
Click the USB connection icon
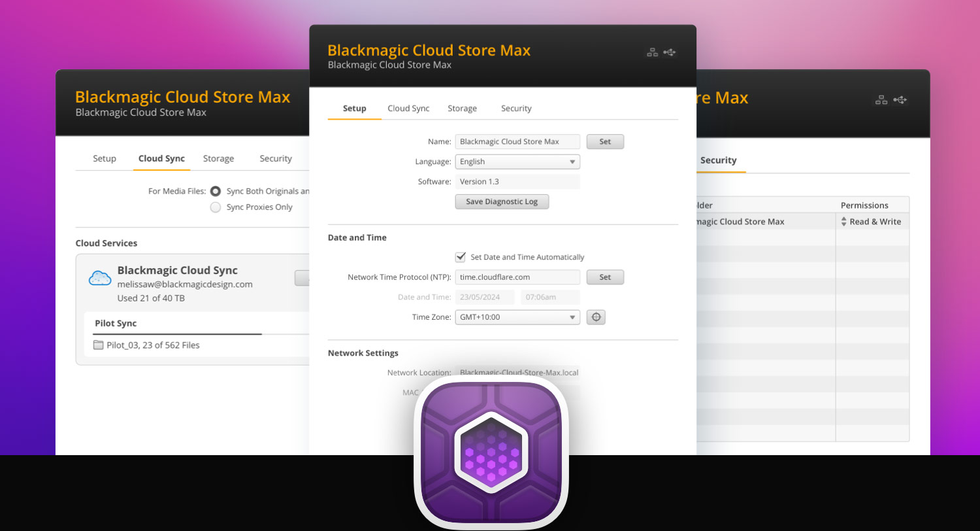[x=670, y=52]
